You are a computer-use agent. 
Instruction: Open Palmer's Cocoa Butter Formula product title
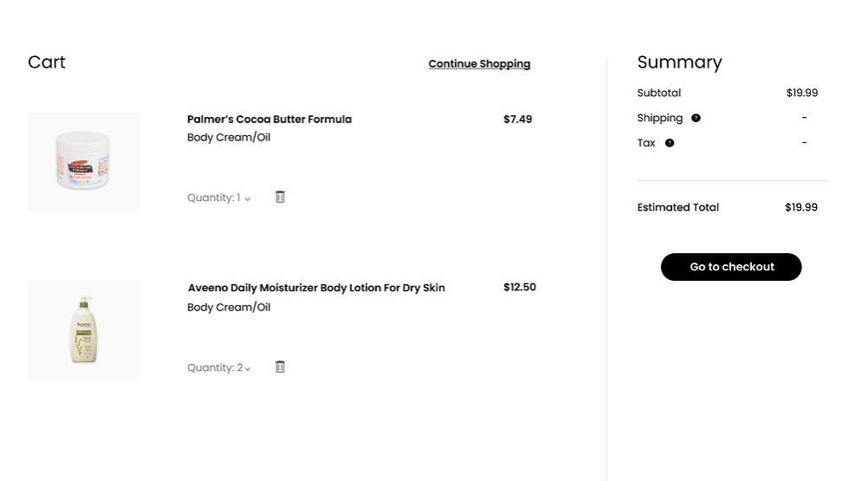[269, 120]
